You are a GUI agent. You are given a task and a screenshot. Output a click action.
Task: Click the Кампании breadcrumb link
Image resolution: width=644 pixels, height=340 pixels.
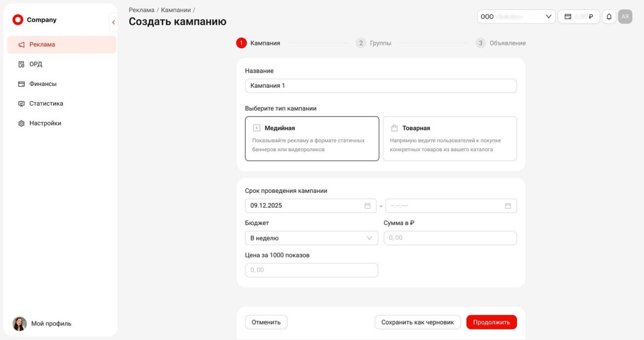pyautogui.click(x=176, y=10)
